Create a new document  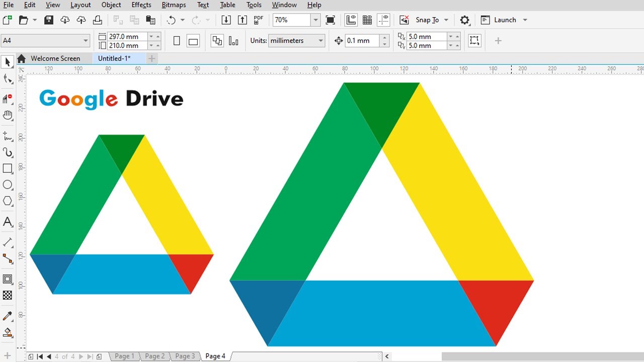[7, 20]
